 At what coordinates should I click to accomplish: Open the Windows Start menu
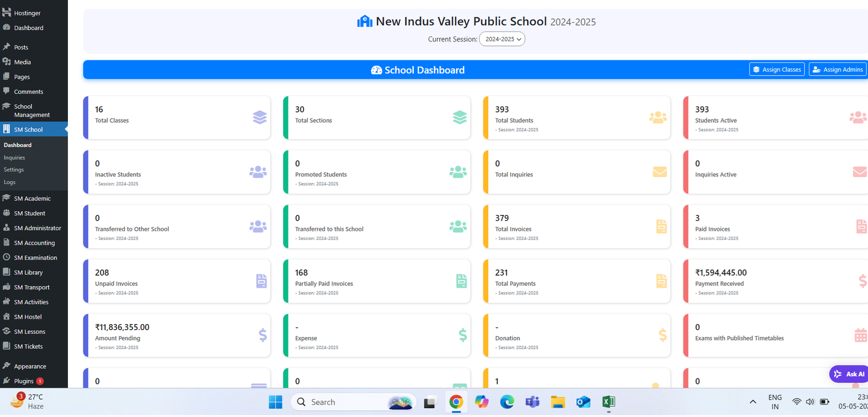(x=276, y=402)
